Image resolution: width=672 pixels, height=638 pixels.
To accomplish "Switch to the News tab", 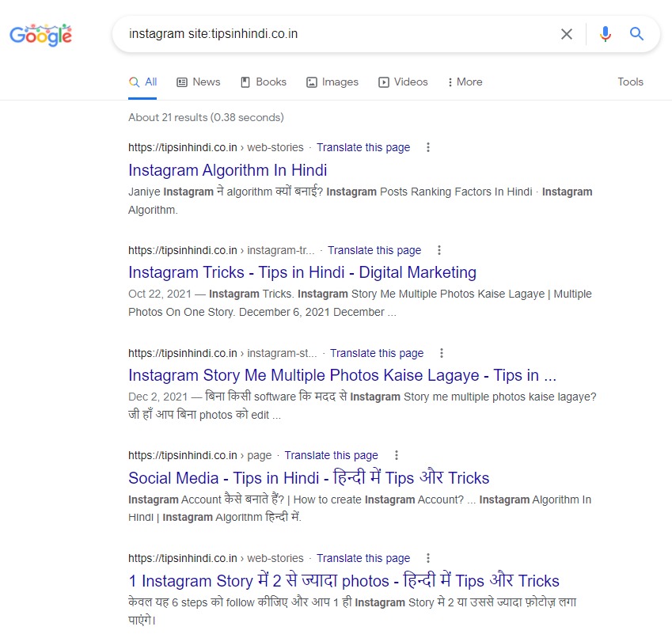I will (199, 82).
